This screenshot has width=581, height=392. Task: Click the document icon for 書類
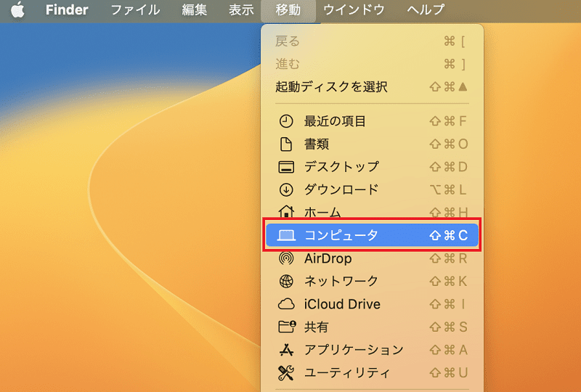286,144
